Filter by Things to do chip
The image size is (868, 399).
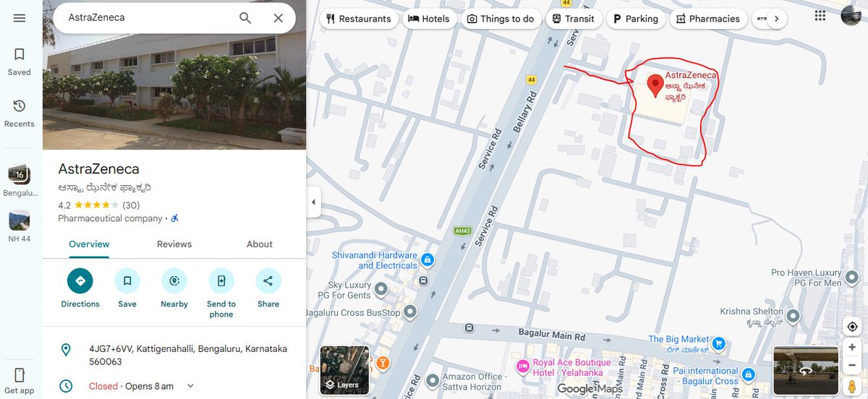(502, 19)
